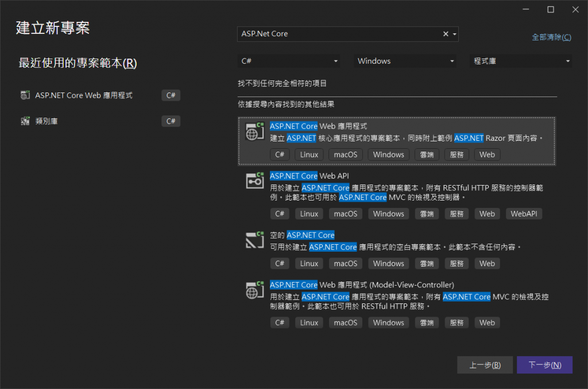Click the ASP.NET Core Web API template icon
This screenshot has width=588, height=389.
pyautogui.click(x=254, y=180)
